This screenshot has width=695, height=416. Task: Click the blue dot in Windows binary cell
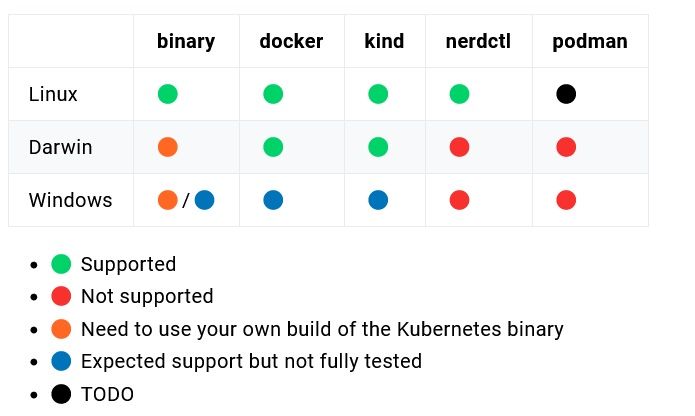pyautogui.click(x=204, y=200)
